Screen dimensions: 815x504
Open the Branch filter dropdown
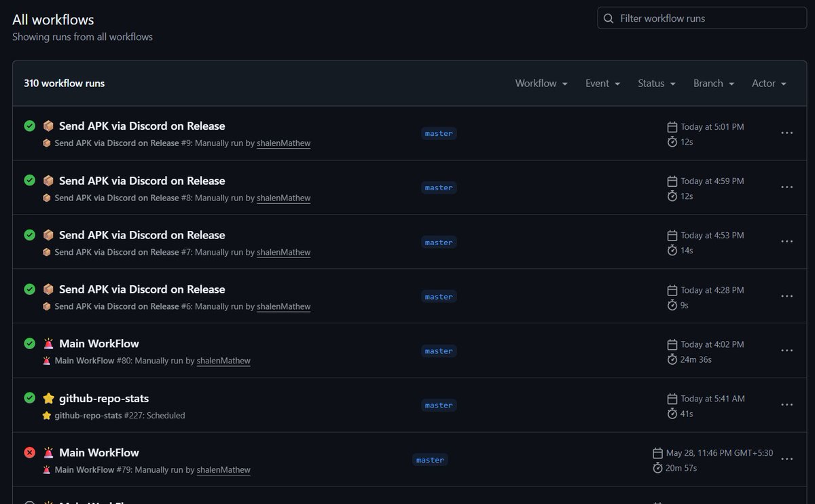714,83
